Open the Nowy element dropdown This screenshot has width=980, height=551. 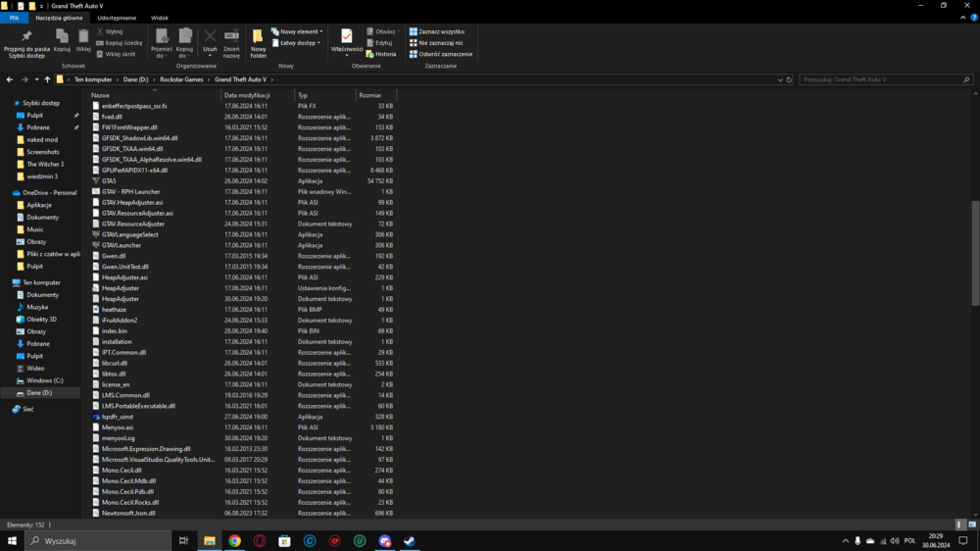pos(298,31)
